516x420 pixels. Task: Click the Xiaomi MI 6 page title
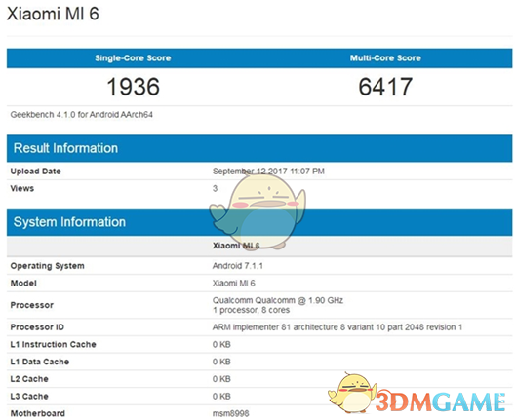pos(53,14)
